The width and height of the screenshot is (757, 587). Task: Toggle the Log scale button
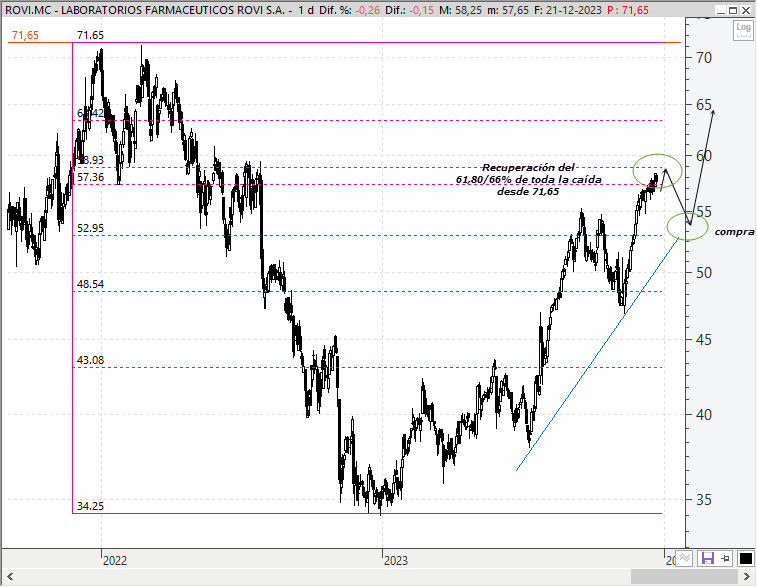743,31
